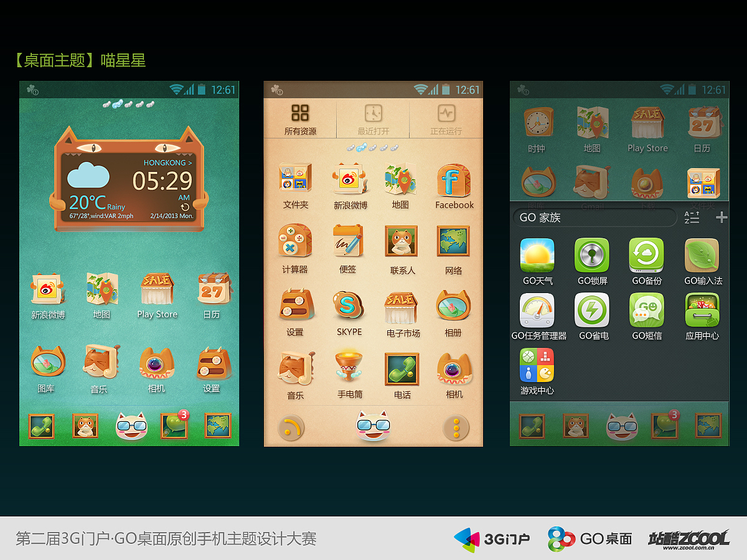Open 相机 on the left home screen
The width and height of the screenshot is (747, 560).
click(x=156, y=363)
